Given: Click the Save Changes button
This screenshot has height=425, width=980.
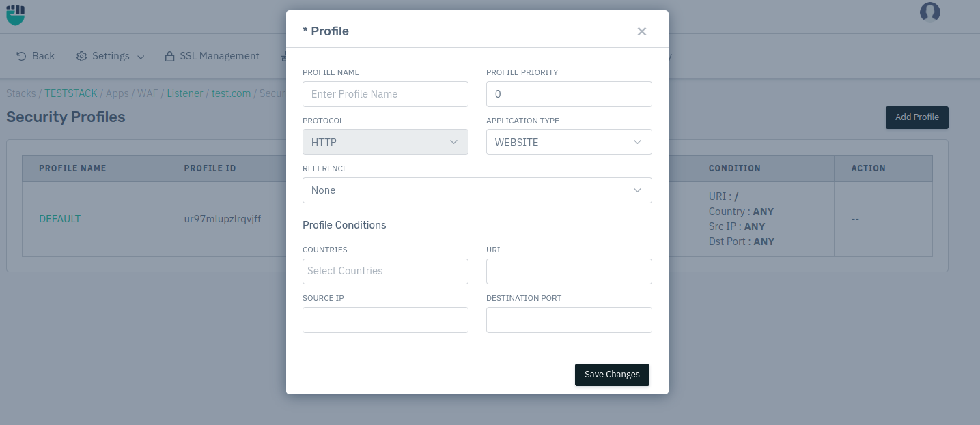Looking at the screenshot, I should [x=612, y=375].
